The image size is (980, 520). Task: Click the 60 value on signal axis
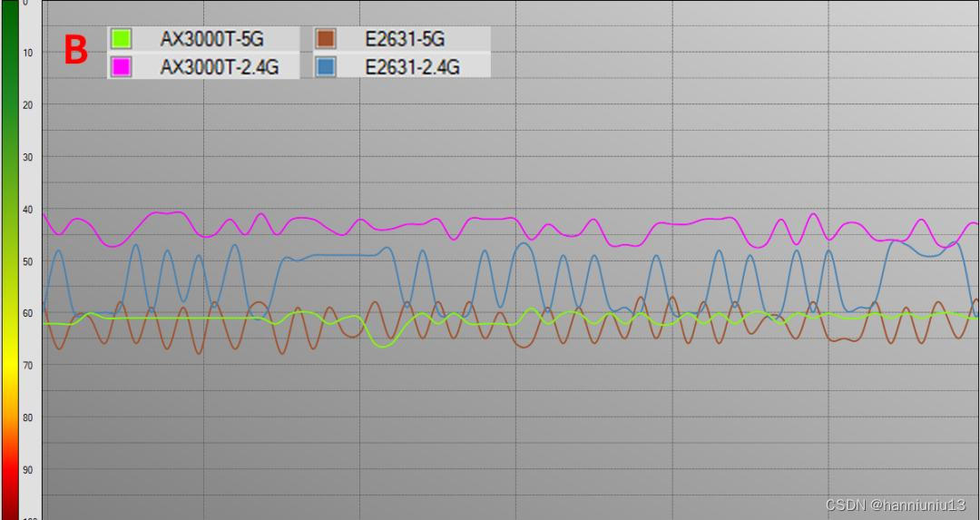pyautogui.click(x=27, y=313)
